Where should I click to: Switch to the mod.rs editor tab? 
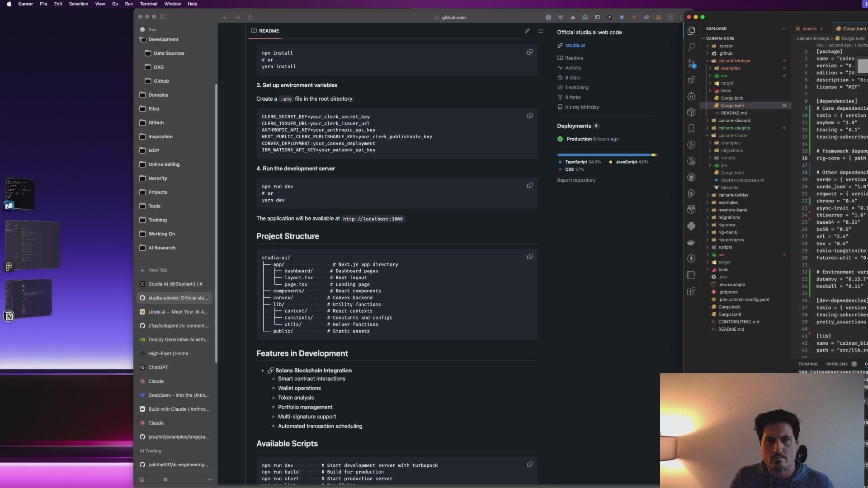click(809, 28)
